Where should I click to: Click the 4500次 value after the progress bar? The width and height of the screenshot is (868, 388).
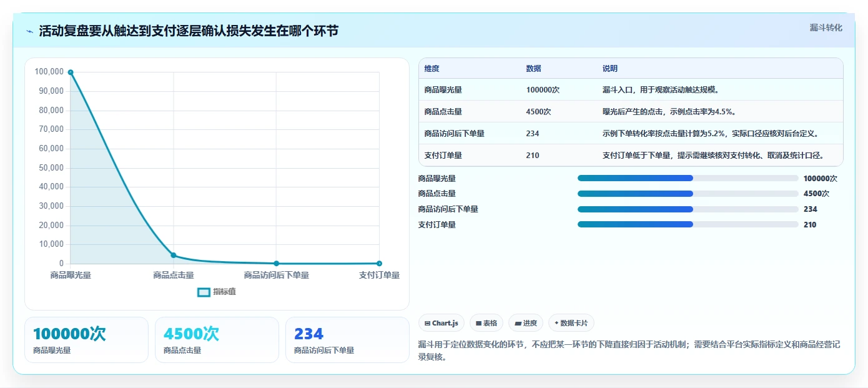[816, 194]
